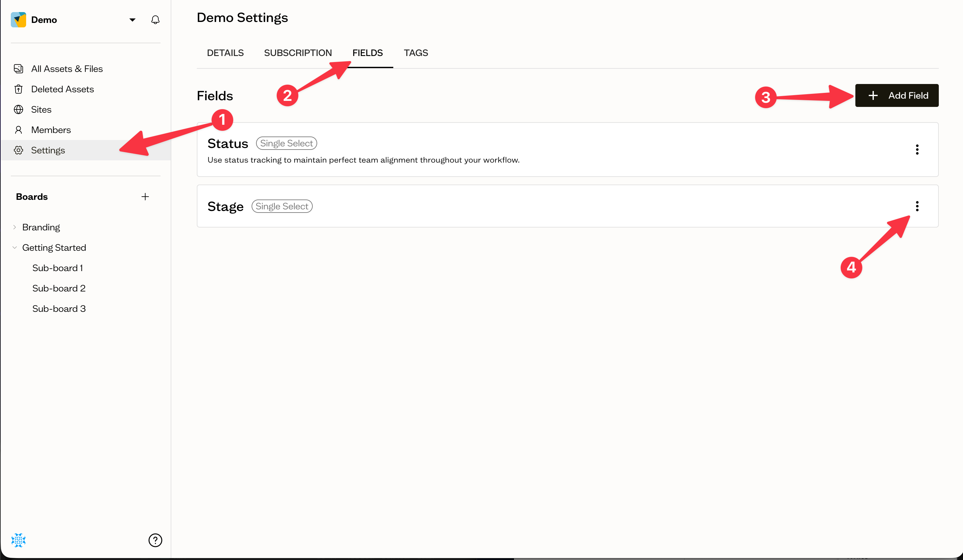
Task: Click the Single Select badge on Status
Action: pyautogui.click(x=286, y=143)
